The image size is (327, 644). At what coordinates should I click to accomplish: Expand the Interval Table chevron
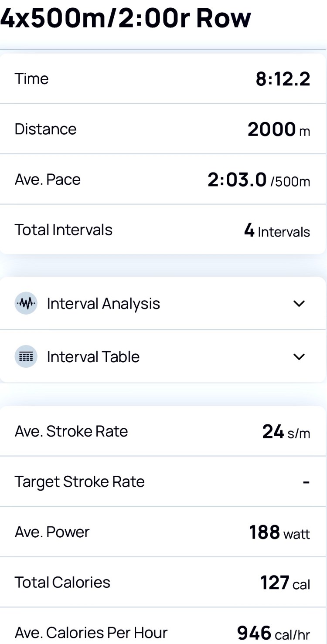click(x=299, y=356)
